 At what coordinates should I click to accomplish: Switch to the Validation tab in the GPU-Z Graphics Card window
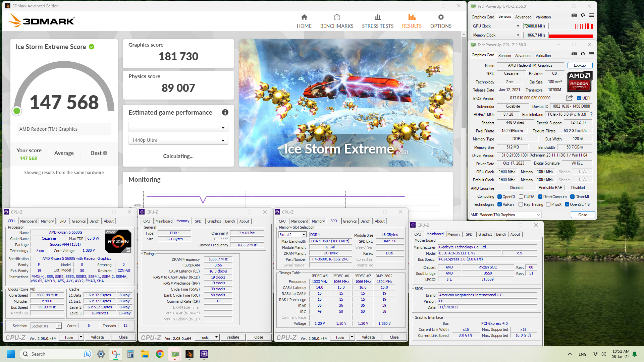543,56
